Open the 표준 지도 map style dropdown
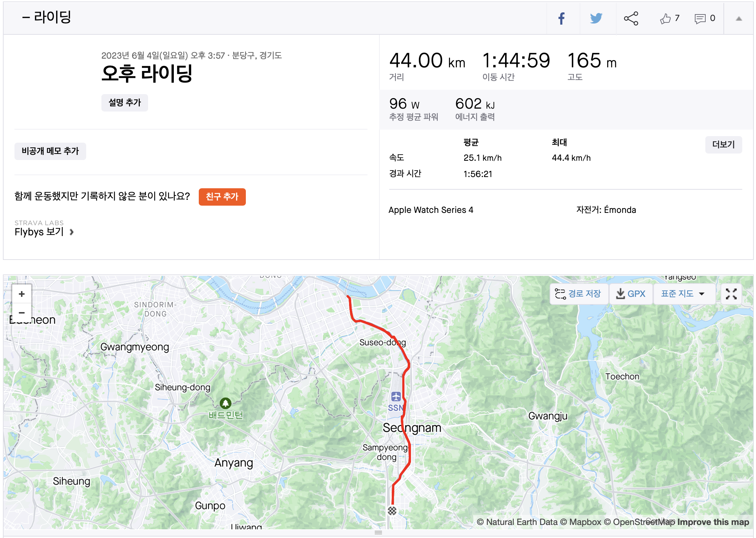This screenshot has height=538, width=756. [x=683, y=294]
